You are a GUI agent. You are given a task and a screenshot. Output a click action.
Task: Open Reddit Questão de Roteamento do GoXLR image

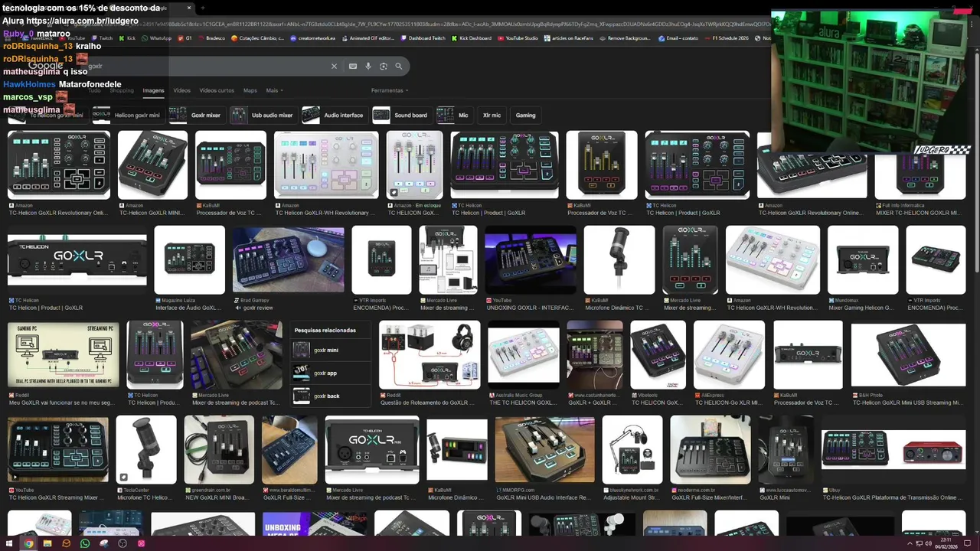(x=430, y=354)
